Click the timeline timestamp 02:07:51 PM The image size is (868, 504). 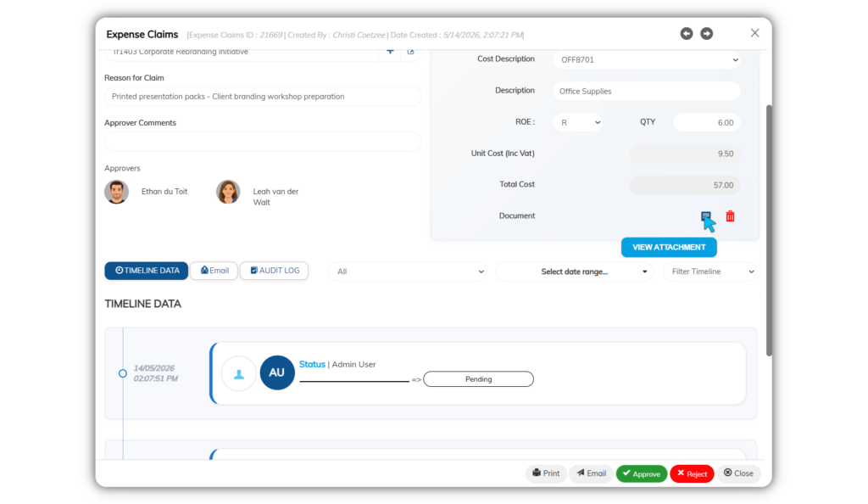(156, 378)
